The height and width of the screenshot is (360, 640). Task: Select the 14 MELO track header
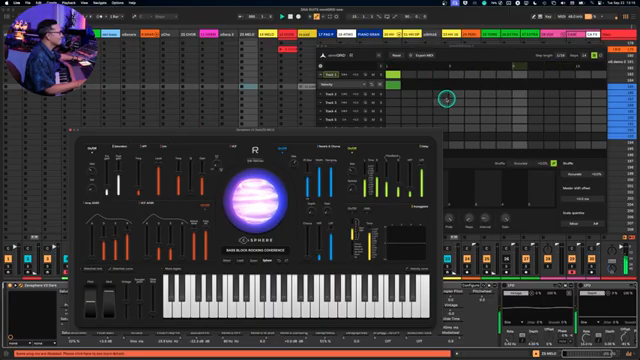point(267,34)
